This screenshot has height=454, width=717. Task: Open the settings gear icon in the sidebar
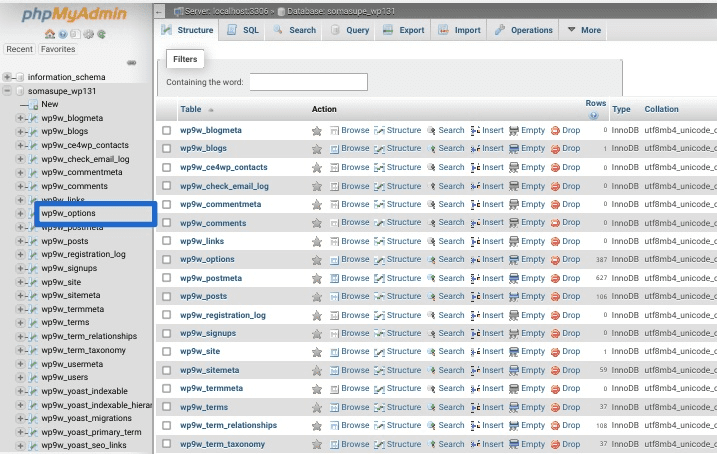pyautogui.click(x=89, y=34)
